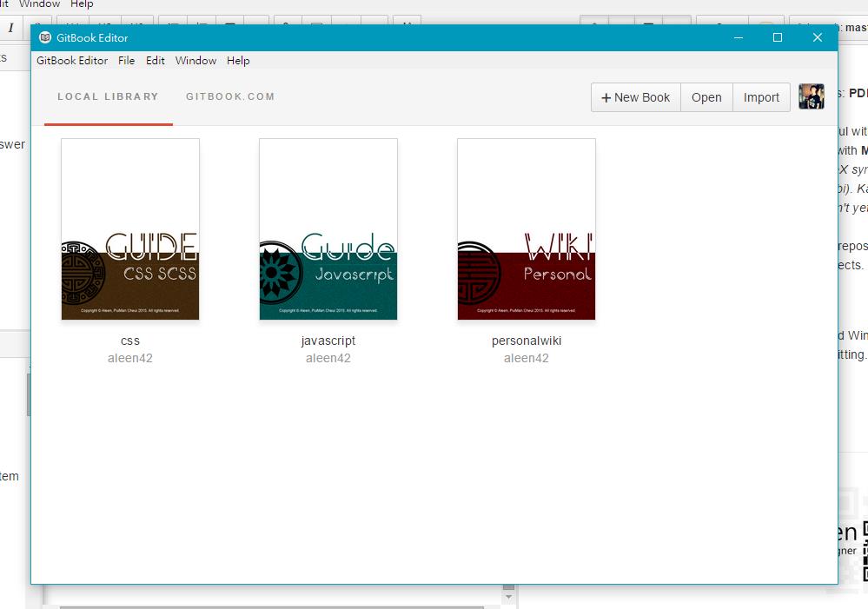Open the Javascript Guide book cover
868x609 pixels.
pyautogui.click(x=328, y=229)
